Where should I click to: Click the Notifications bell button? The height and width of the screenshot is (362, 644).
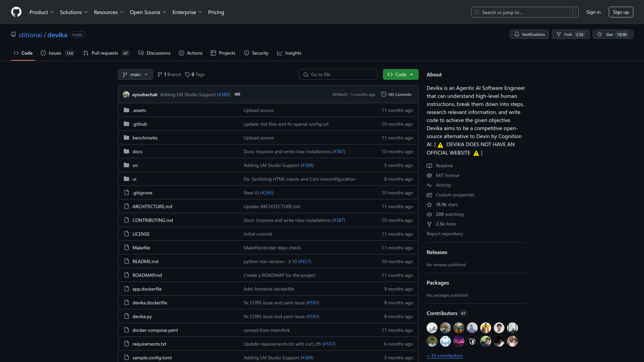[529, 34]
